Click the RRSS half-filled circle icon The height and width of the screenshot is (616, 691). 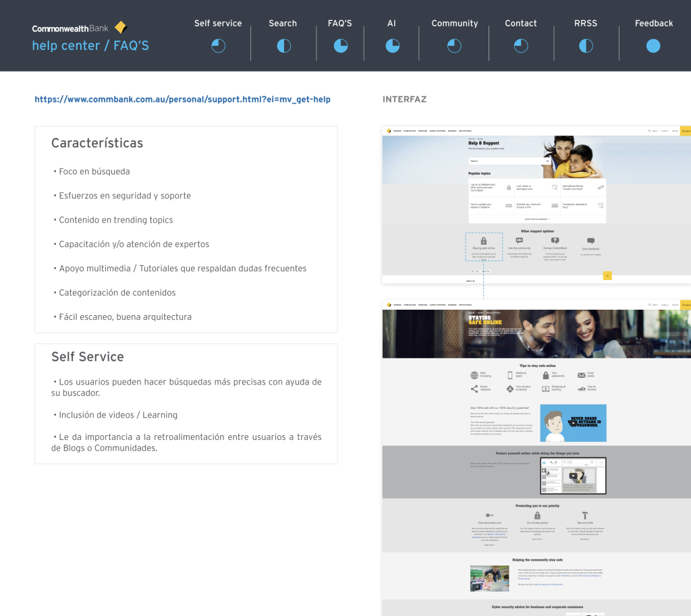586,46
